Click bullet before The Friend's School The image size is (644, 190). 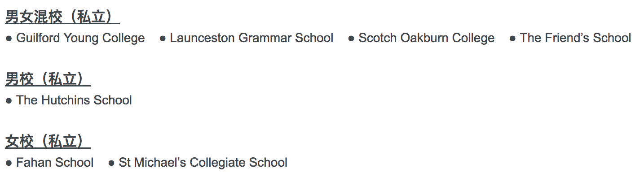[512, 39]
